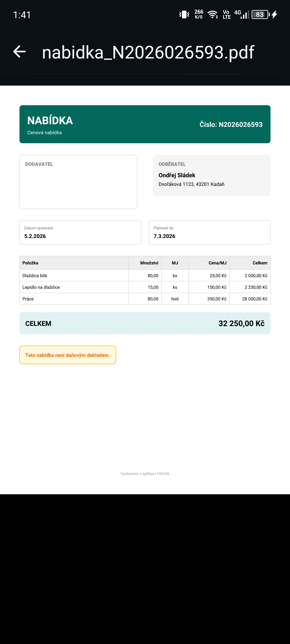
Task: Tap the Wi-Fi status icon
Action: coord(213,14)
